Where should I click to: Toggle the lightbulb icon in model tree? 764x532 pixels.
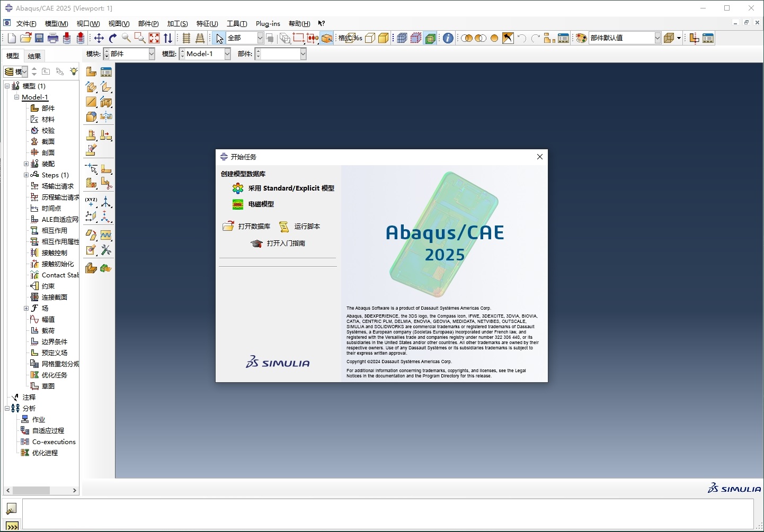[x=74, y=71]
